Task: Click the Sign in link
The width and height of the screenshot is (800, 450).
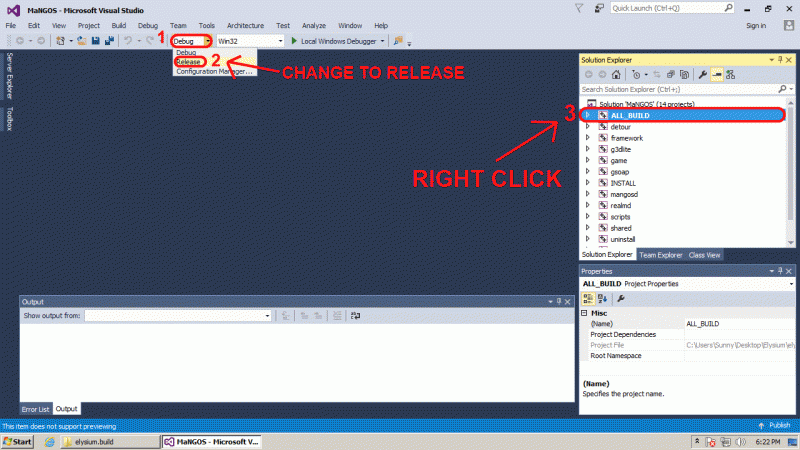Action: tap(756, 26)
